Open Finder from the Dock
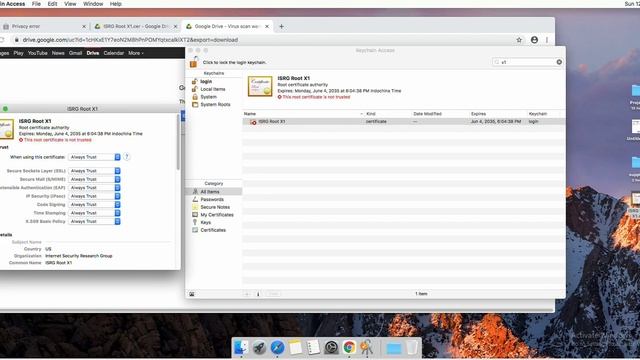 click(241, 348)
